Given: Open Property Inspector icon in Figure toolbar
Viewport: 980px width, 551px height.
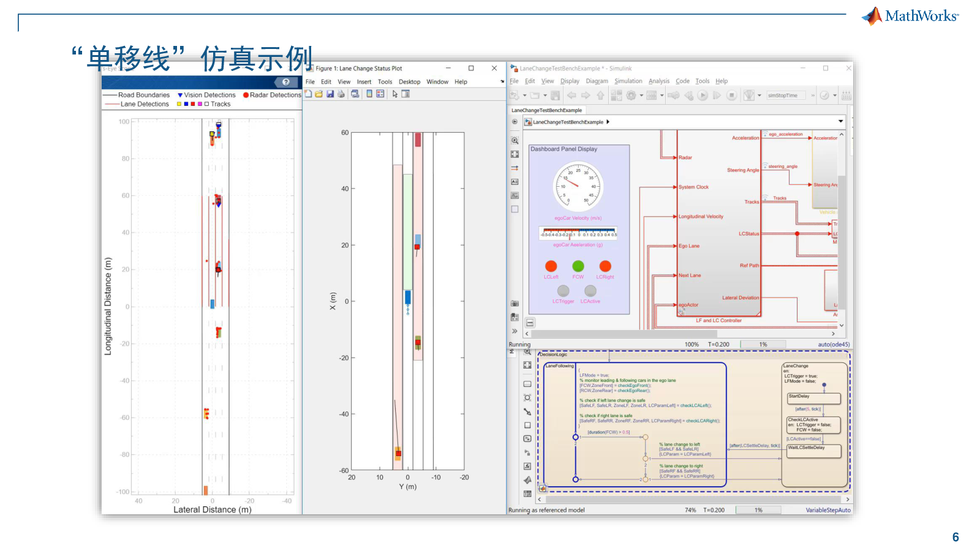Looking at the screenshot, I should click(405, 94).
